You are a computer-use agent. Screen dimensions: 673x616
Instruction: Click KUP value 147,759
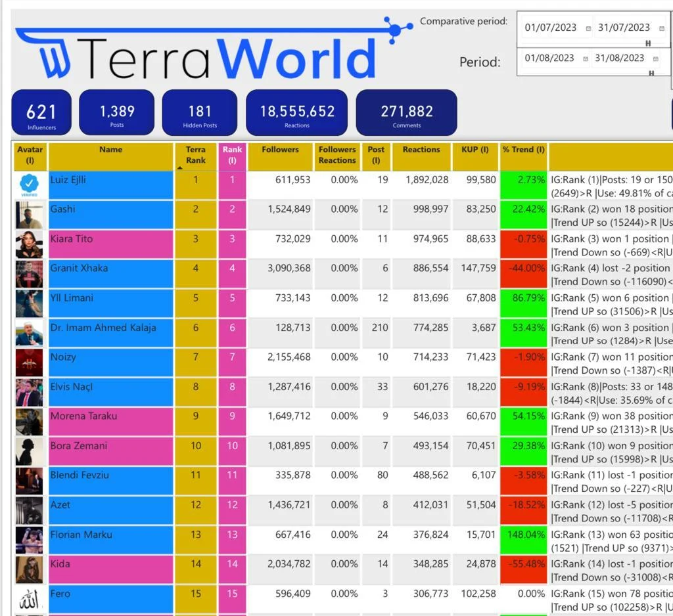tap(478, 268)
